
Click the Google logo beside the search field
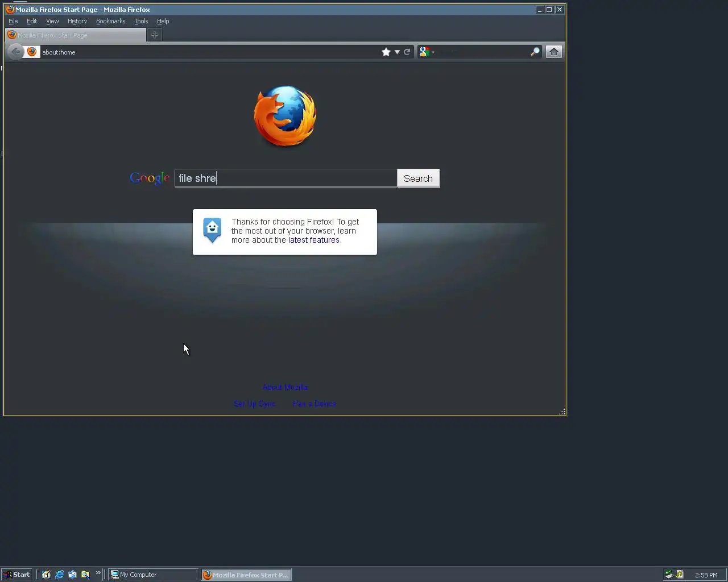(x=150, y=178)
